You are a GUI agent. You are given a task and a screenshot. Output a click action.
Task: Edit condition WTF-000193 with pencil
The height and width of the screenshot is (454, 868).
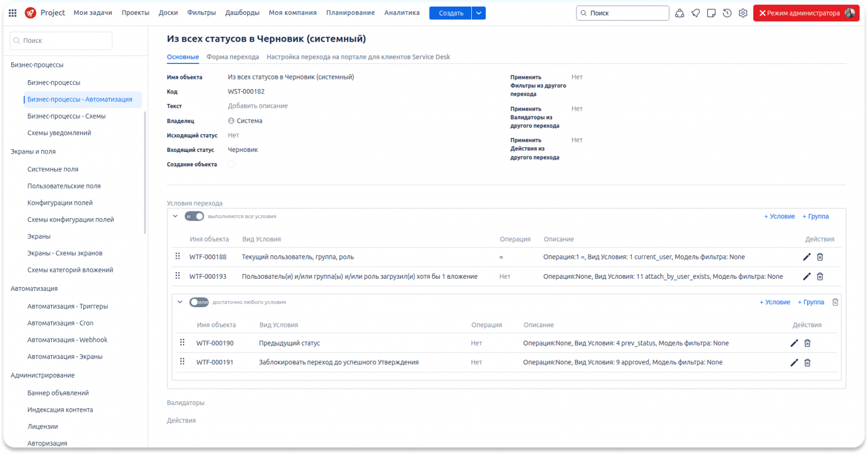[x=807, y=277]
